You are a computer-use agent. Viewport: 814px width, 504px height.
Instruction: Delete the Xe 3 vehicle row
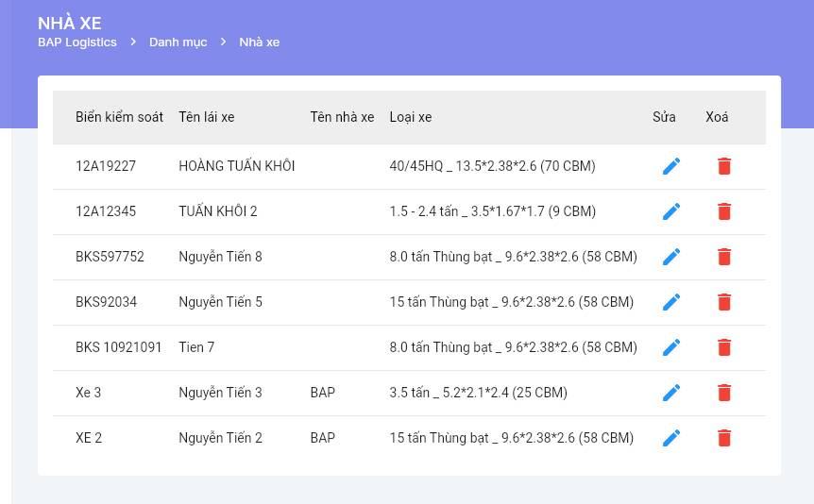tap(724, 393)
